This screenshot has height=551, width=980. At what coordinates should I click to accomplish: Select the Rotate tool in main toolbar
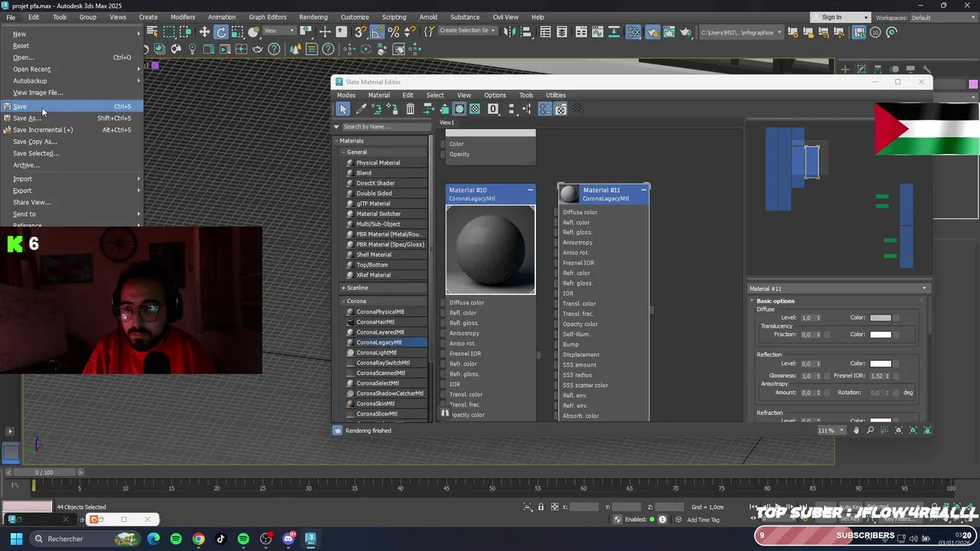coord(221,32)
